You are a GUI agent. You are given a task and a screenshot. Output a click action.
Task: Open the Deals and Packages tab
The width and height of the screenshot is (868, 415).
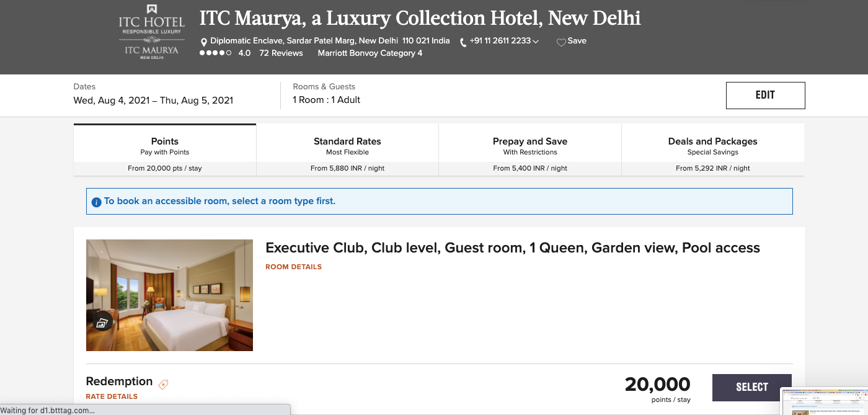(713, 150)
